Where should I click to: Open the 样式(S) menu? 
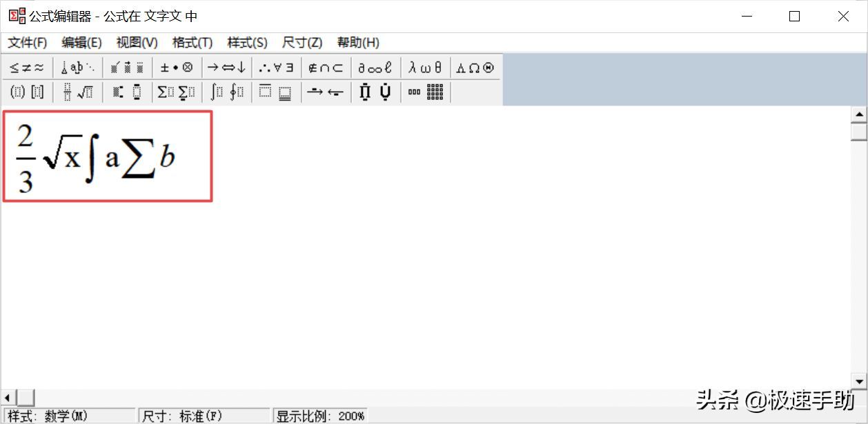pos(247,43)
